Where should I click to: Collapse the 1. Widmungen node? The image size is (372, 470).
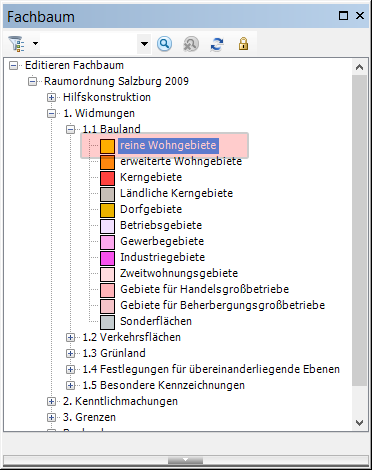(x=51, y=113)
